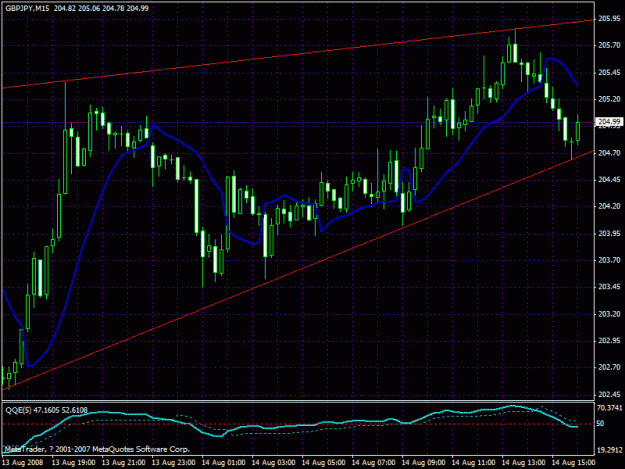Click the 50 level indicator scale value
Screen dimensions: 625x469
click(600, 424)
